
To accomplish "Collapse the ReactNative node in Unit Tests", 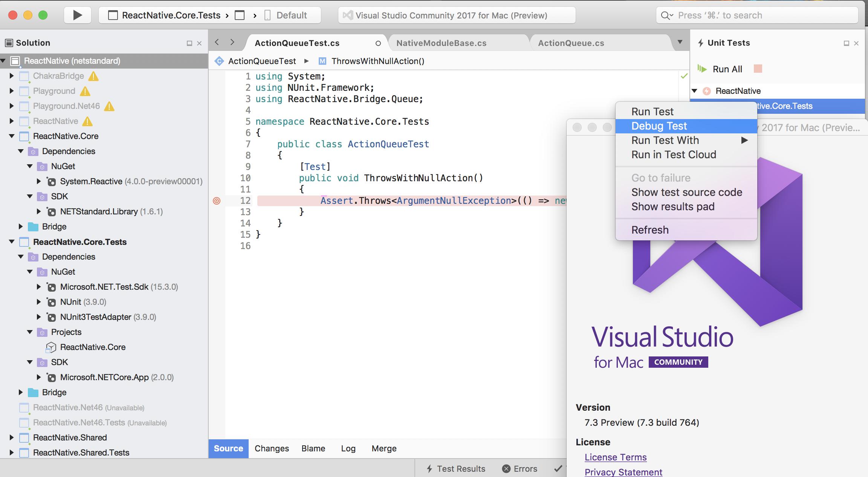I will click(695, 91).
